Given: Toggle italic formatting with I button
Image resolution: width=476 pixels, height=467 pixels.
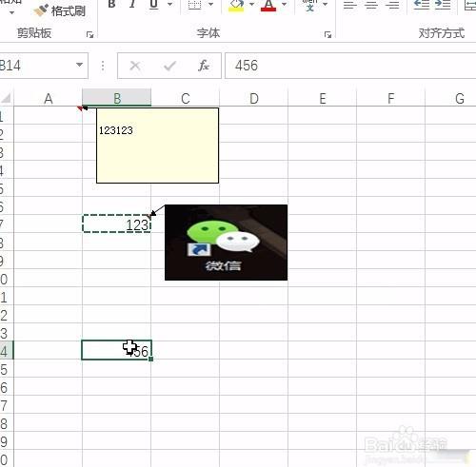Looking at the screenshot, I should click(132, 4).
